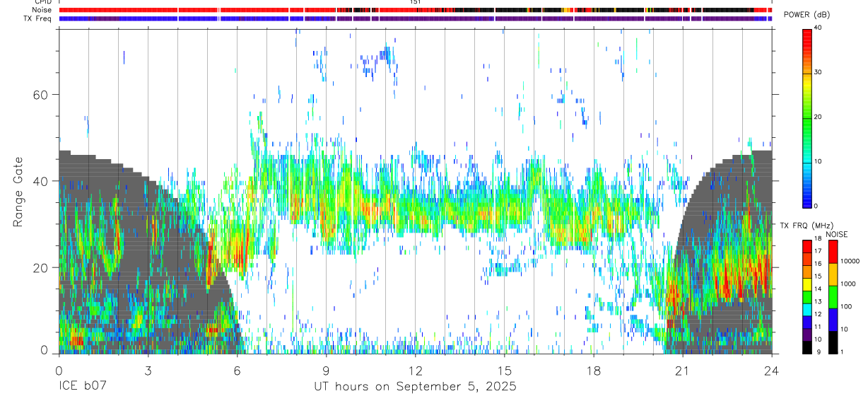Screen dimensions: 868x401
Task: Pick the purple 10–11 MHz TX FRQ swatch
Action: (x=807, y=335)
